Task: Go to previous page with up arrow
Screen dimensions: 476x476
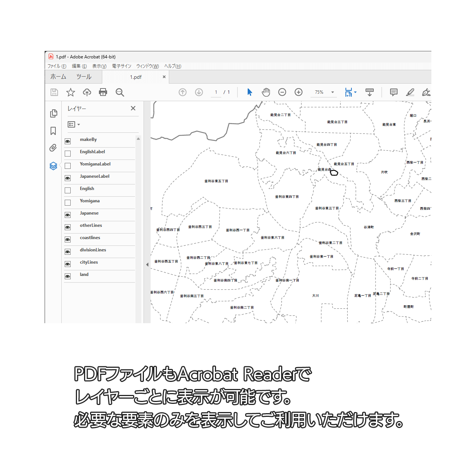Action: [x=183, y=92]
